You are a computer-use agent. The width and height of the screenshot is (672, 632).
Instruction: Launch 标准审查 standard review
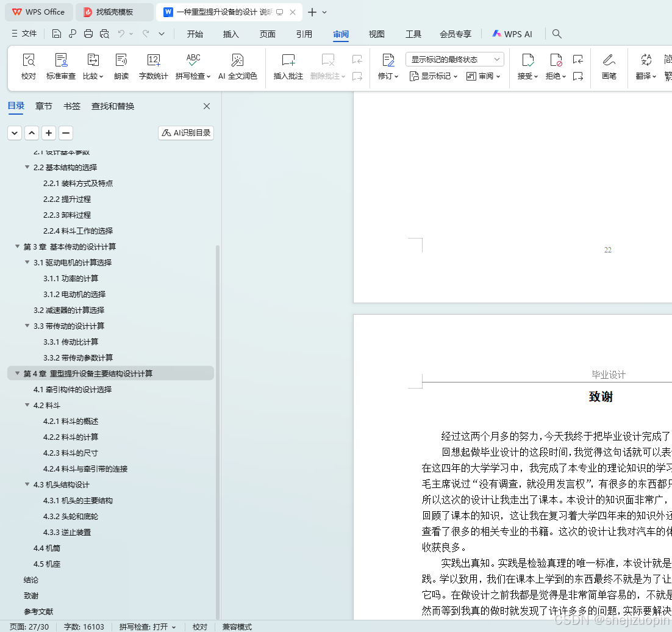click(61, 66)
